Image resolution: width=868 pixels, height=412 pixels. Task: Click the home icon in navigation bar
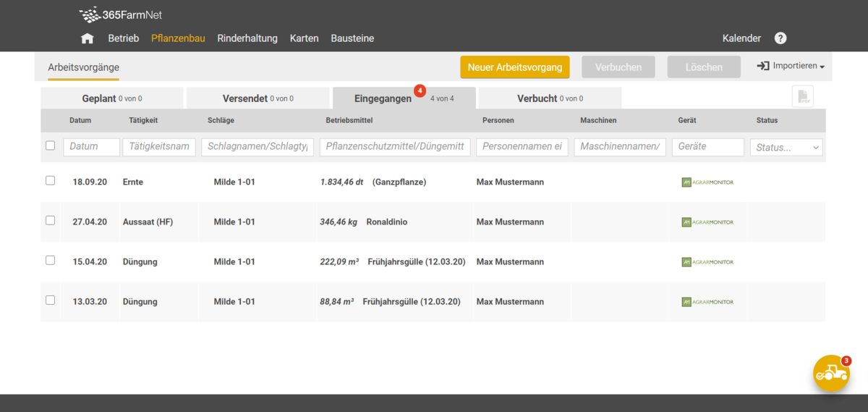pos(88,38)
